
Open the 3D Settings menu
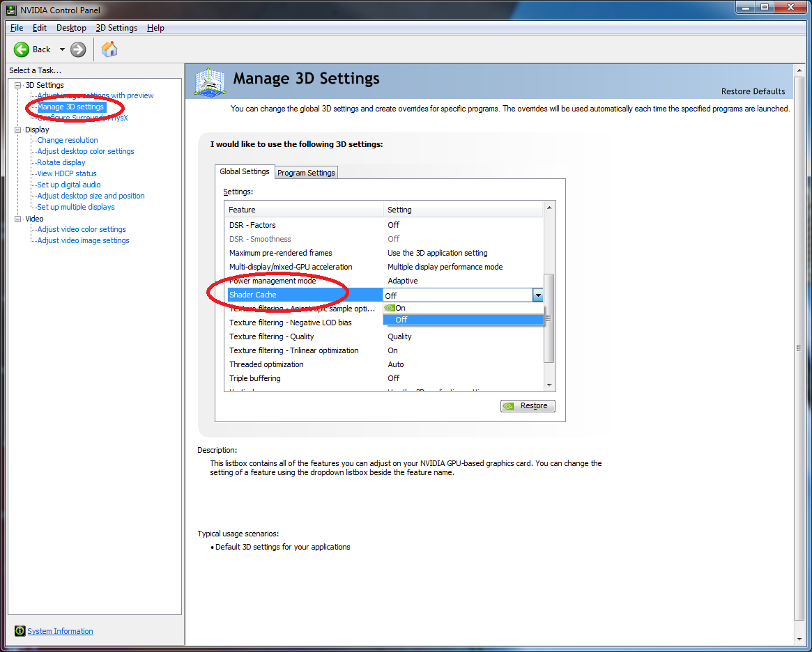(116, 28)
